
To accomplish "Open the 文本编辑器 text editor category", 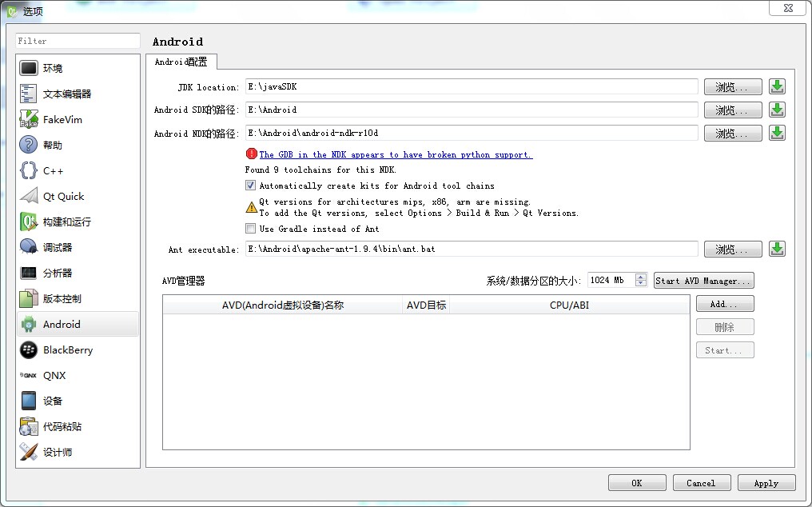I will point(78,94).
